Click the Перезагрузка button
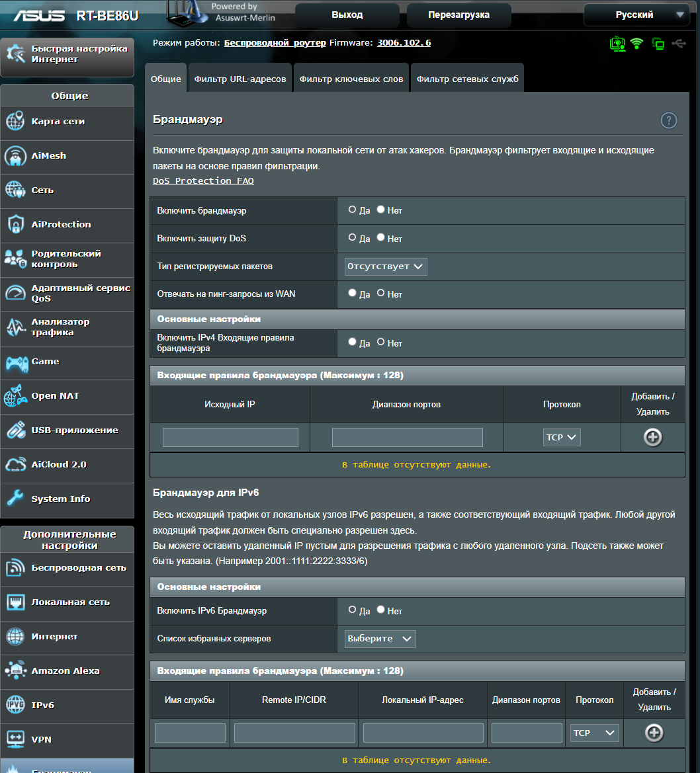The image size is (700, 773). 459,15
